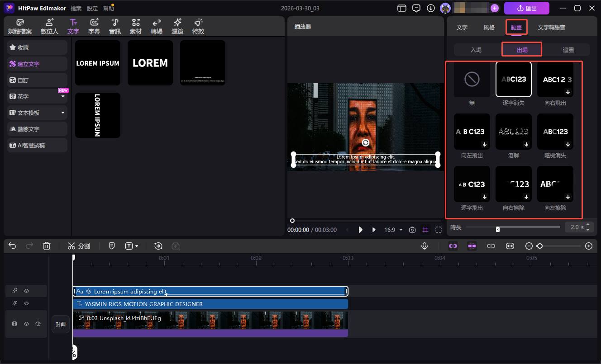
Task: Toggle visibility of the video track
Action: click(26, 324)
